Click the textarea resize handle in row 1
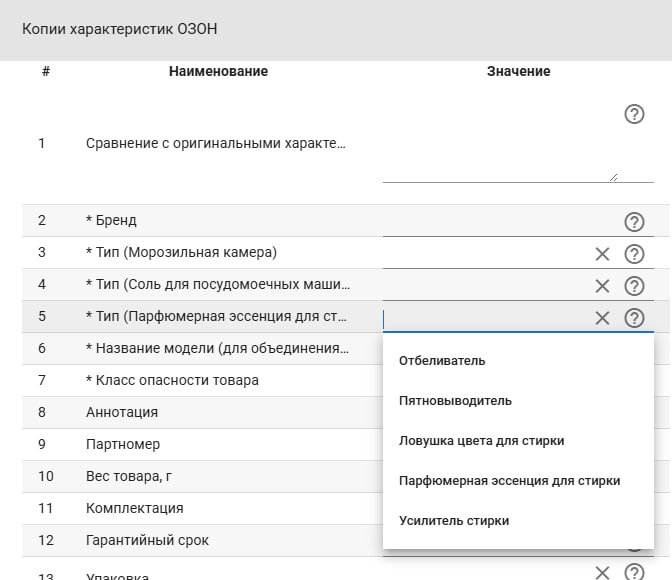 click(613, 177)
